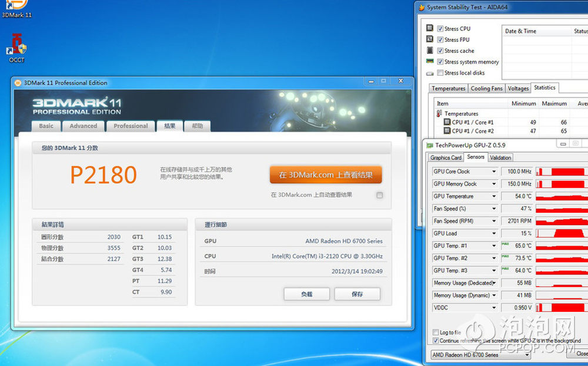Open the 帮助 tab in 3DMark

point(197,126)
